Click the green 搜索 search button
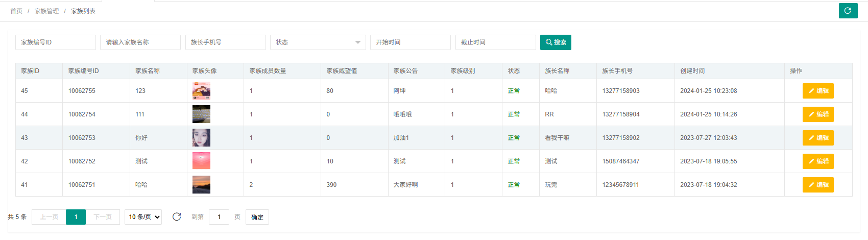The image size is (868, 240). click(556, 42)
